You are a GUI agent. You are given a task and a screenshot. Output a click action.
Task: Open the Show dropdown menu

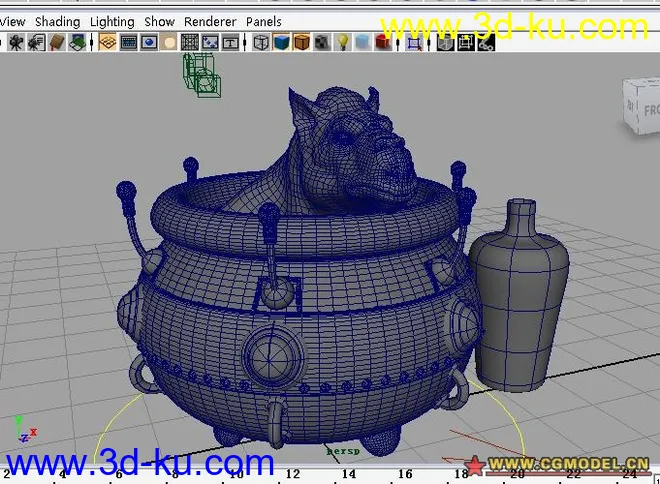(159, 21)
